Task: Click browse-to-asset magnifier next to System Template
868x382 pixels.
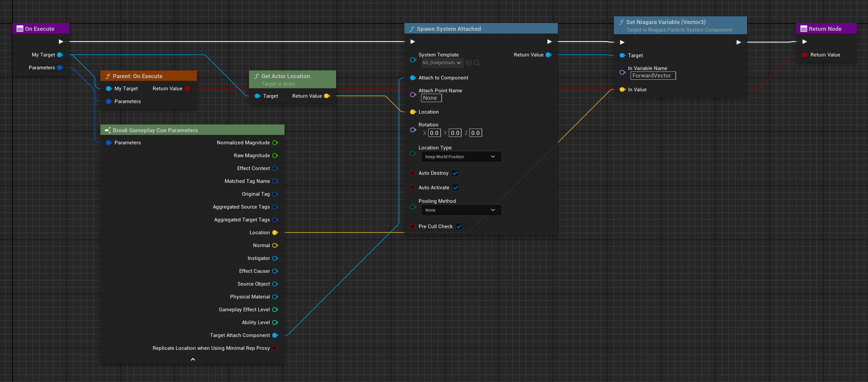Action: (x=477, y=63)
